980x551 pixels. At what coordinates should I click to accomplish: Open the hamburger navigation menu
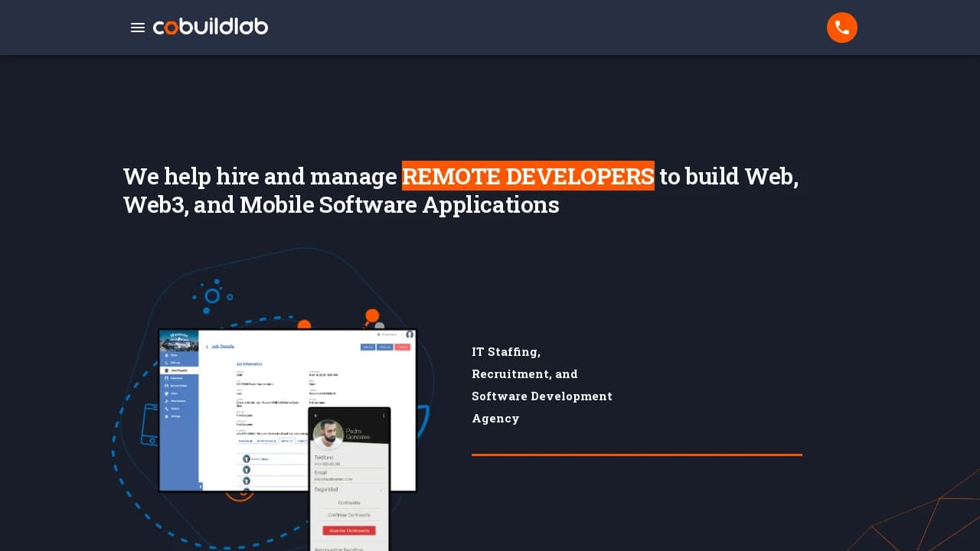coord(138,28)
